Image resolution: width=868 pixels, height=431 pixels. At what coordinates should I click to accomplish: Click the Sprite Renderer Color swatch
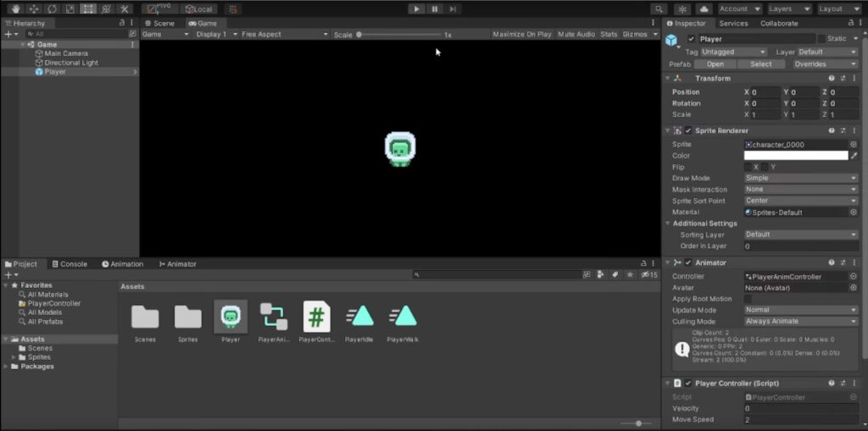[795, 156]
